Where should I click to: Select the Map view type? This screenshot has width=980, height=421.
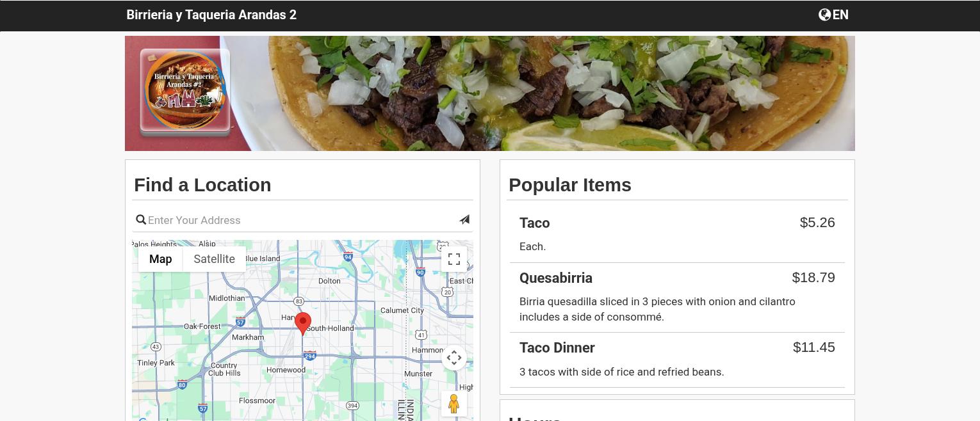(160, 259)
